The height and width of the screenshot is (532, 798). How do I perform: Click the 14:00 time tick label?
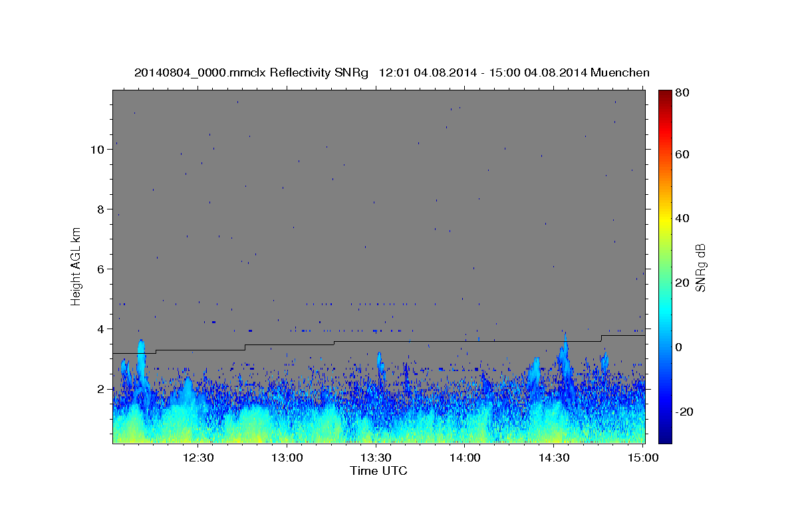465,458
